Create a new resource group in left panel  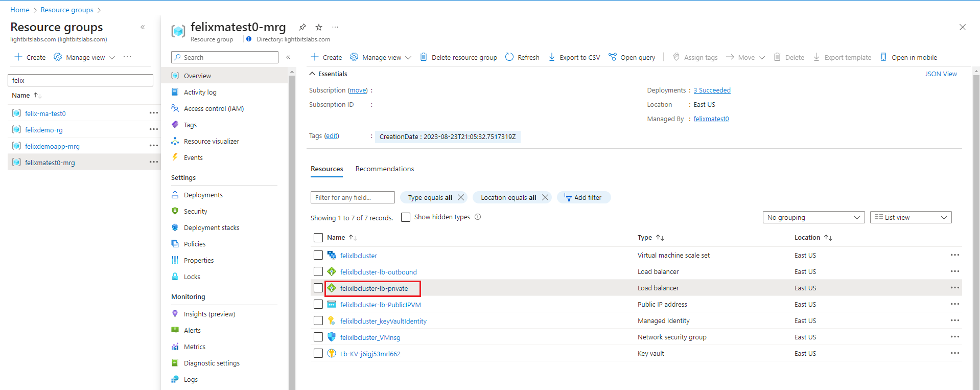(30, 57)
